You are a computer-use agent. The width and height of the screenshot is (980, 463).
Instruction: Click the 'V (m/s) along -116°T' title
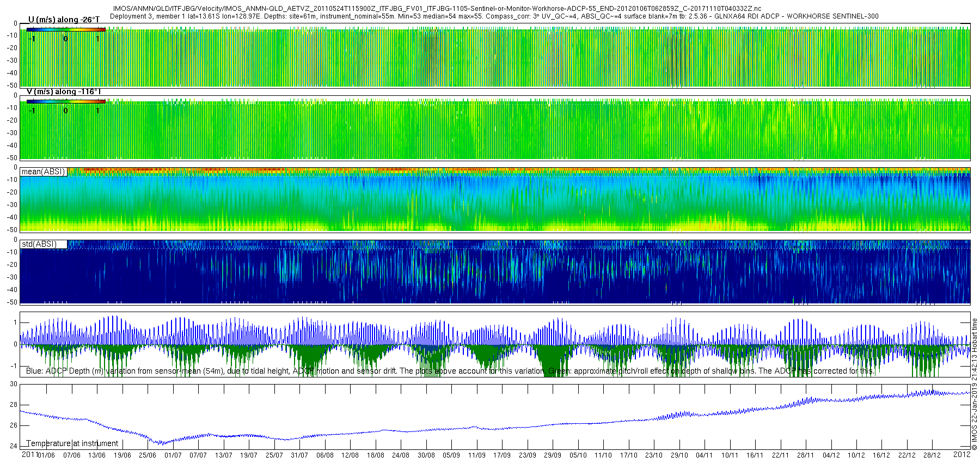click(x=64, y=92)
